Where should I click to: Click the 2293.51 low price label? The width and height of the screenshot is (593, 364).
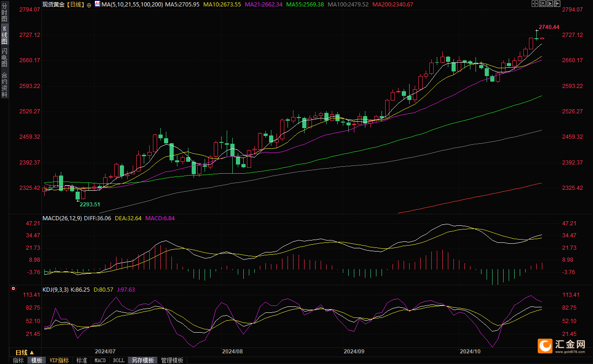pos(90,204)
